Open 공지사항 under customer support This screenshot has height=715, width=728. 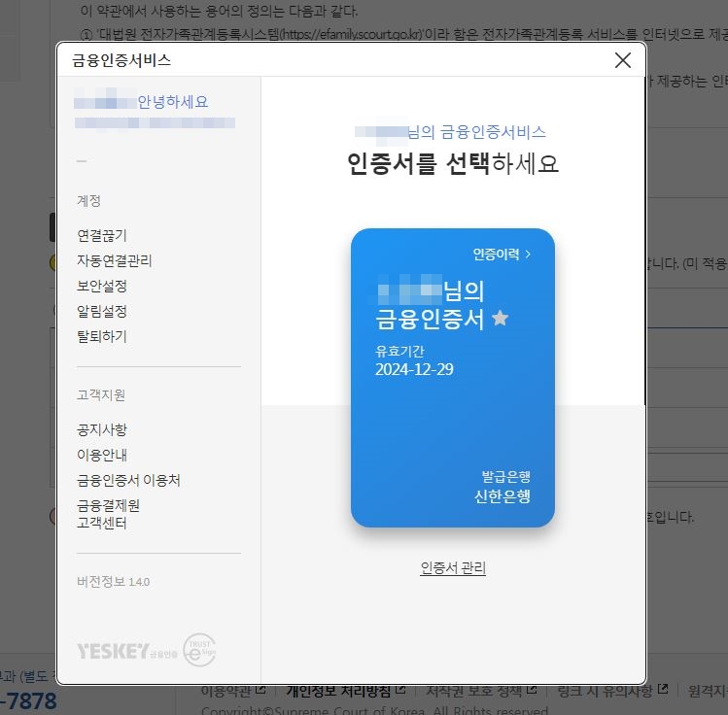click(102, 429)
